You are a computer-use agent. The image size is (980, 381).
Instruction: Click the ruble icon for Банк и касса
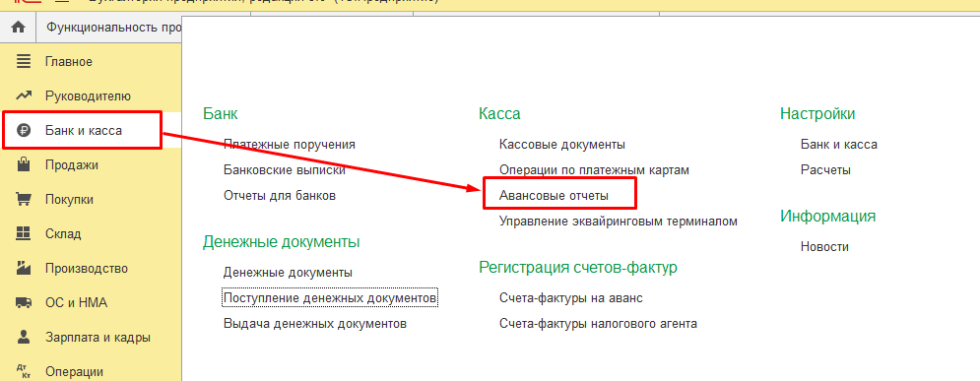pos(23,131)
